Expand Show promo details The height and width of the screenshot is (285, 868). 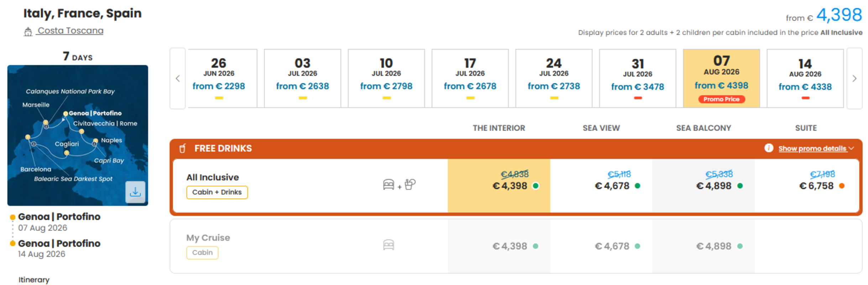812,149
